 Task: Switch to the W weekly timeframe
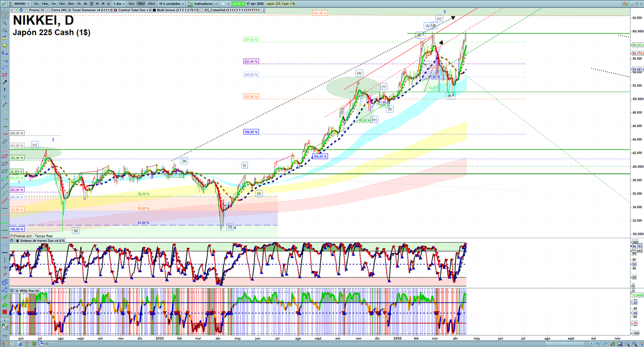pyautogui.click(x=97, y=4)
